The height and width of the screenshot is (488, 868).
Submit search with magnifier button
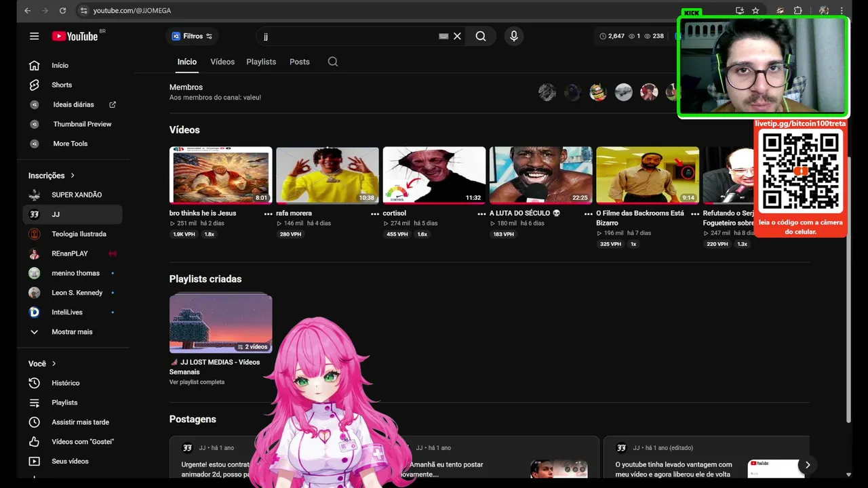tap(481, 36)
